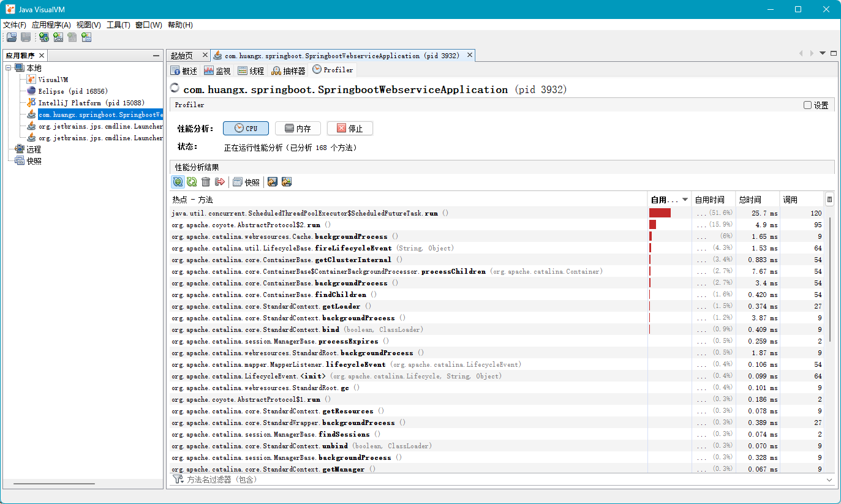Switch to the 抽样器 tab

pyautogui.click(x=289, y=71)
